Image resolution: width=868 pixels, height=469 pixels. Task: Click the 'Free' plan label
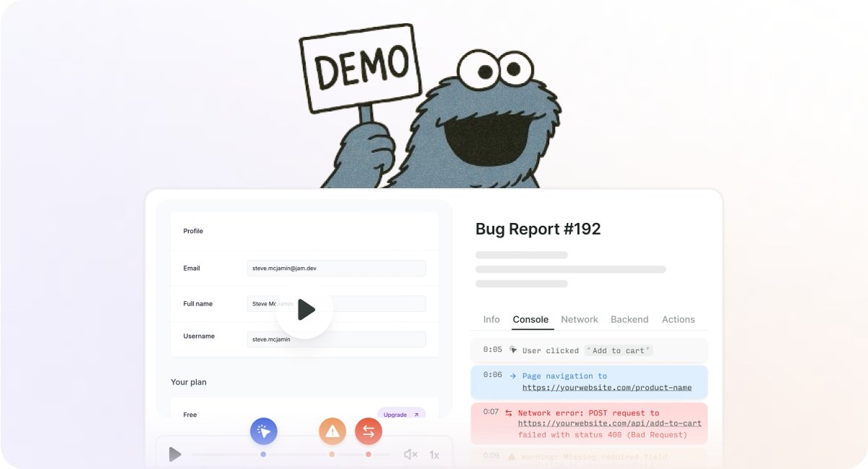pyautogui.click(x=190, y=415)
